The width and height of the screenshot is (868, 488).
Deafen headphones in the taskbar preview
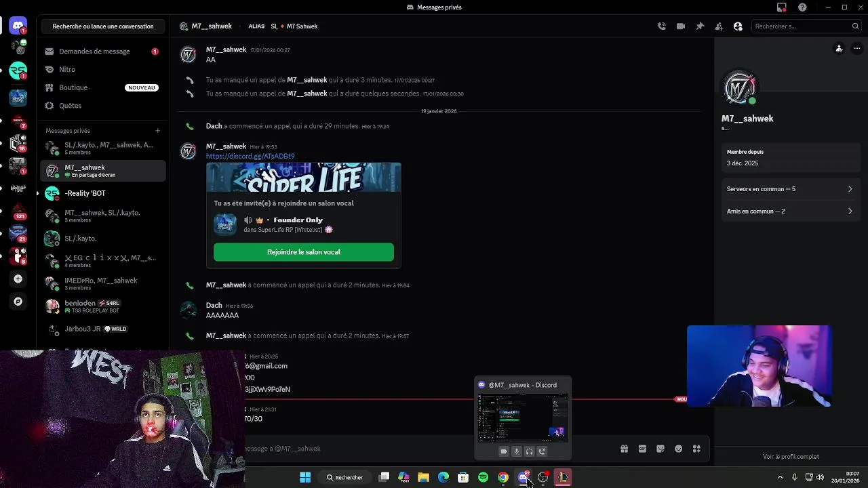(x=530, y=451)
